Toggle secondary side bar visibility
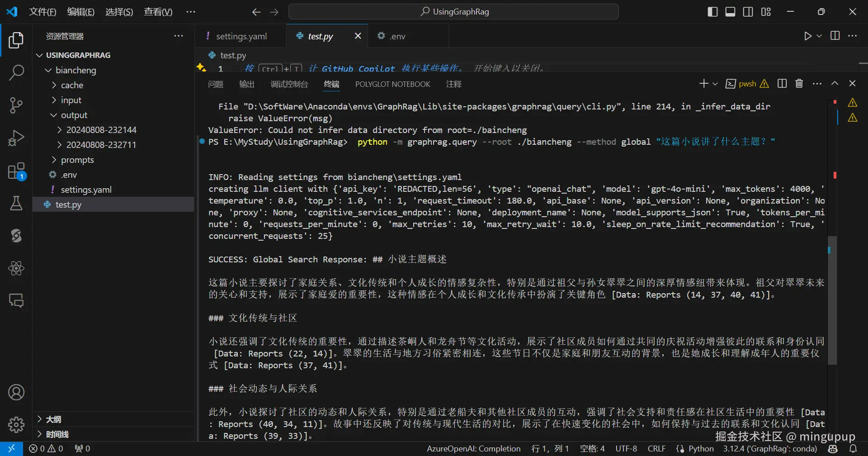868x456 pixels. [x=748, y=12]
